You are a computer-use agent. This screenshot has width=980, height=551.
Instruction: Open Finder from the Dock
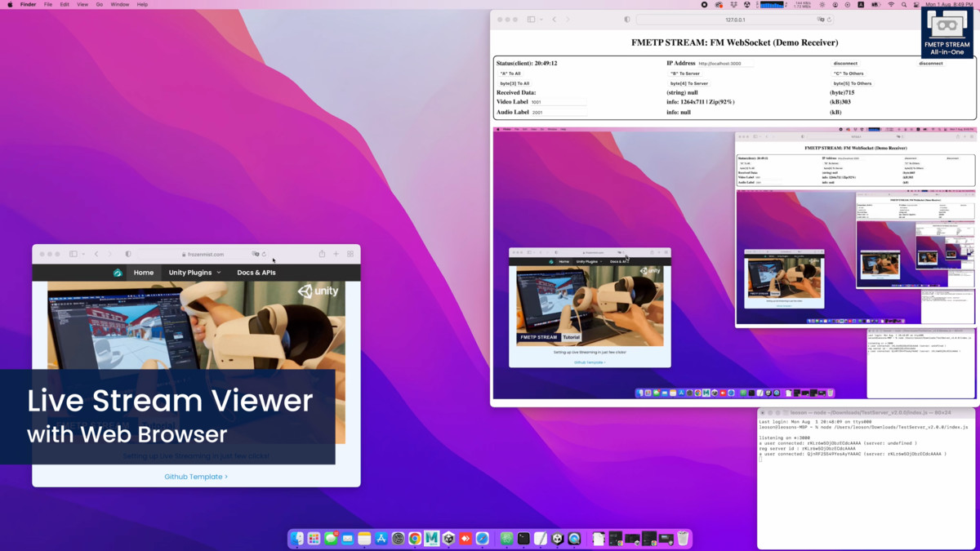(x=297, y=538)
